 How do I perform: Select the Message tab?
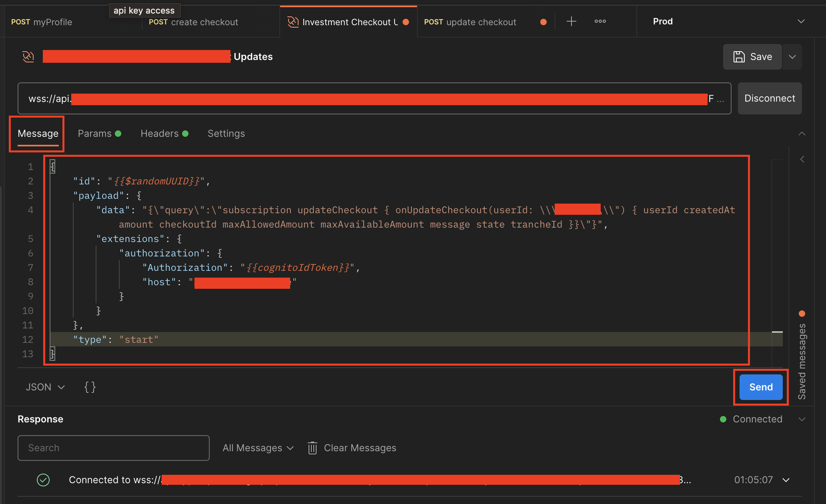pyautogui.click(x=38, y=133)
